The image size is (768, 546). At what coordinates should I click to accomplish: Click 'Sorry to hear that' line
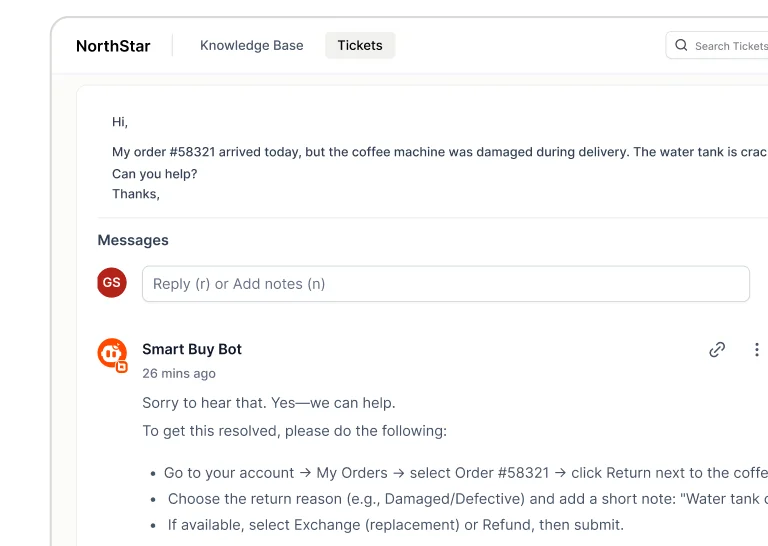(x=269, y=403)
